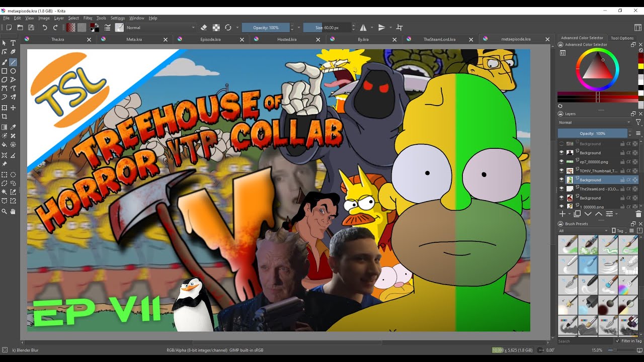Move the layer down
Screen dimensions: 644x362
tap(588, 214)
